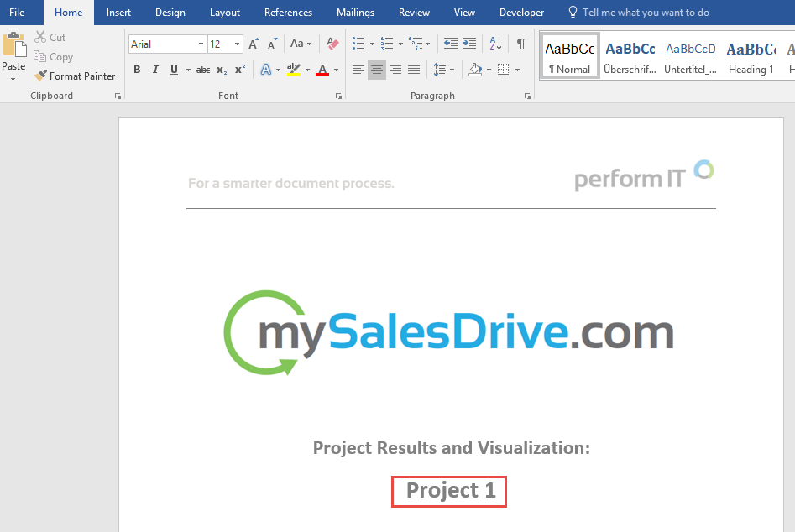795x532 pixels.
Task: Switch to the View tab
Action: [x=464, y=12]
